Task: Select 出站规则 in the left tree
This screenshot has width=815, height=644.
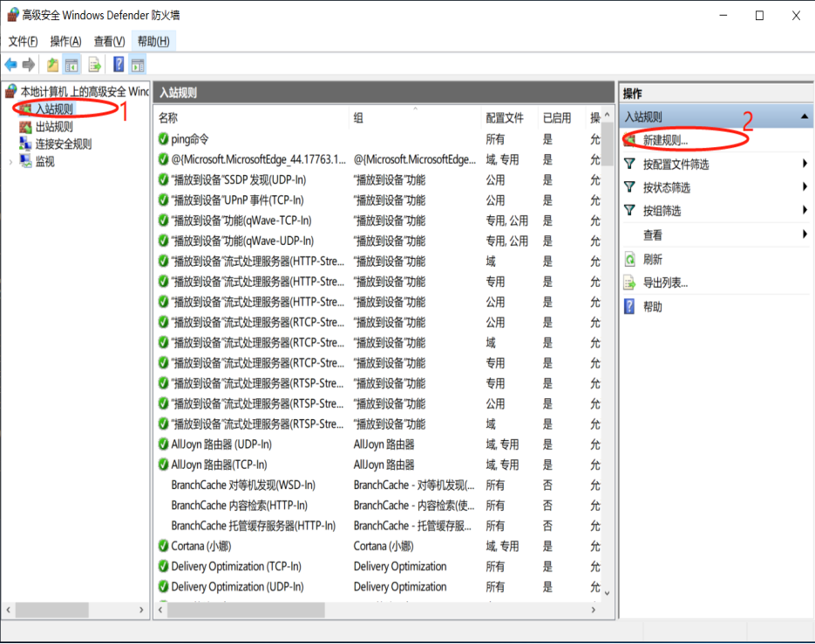Action: click(54, 127)
